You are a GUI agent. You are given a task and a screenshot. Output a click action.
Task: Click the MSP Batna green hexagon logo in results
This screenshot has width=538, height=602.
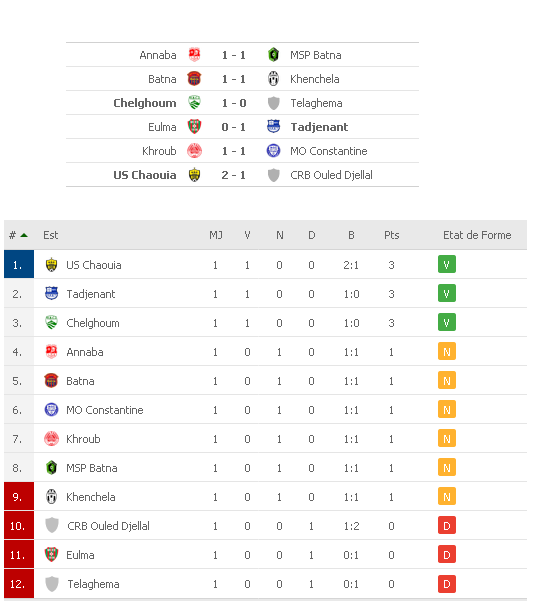273,55
